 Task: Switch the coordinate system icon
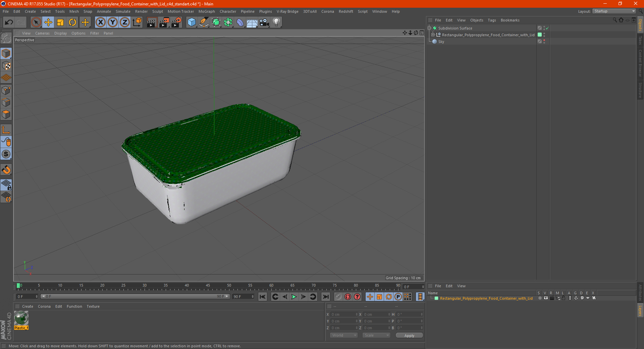point(137,22)
